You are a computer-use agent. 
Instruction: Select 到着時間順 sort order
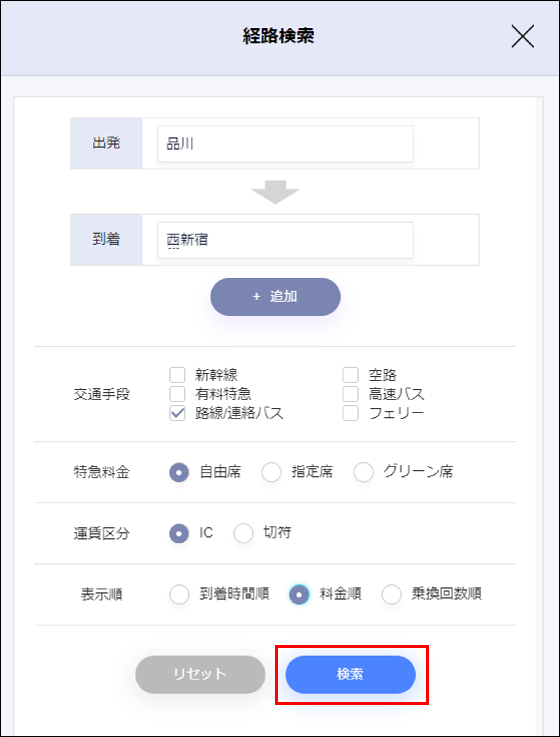point(179,594)
